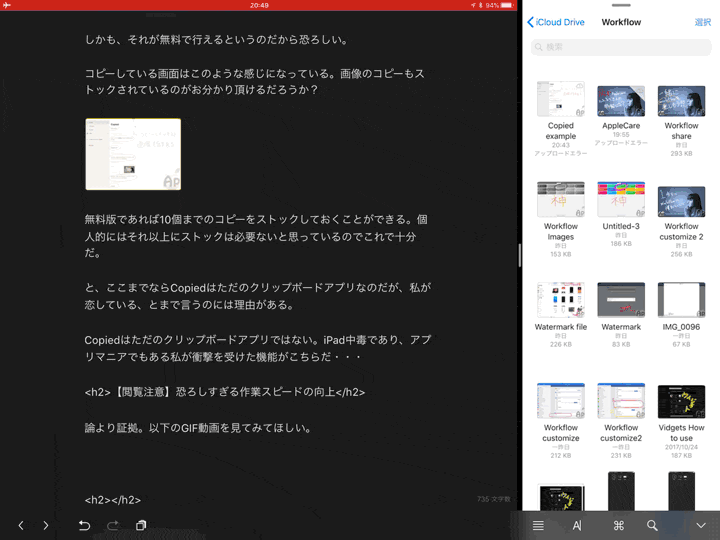Tap the 選択 (Select) button

(702, 22)
